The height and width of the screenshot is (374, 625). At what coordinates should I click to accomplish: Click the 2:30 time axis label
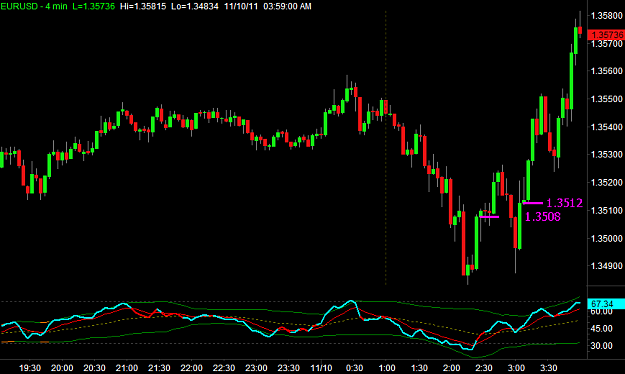click(x=484, y=368)
